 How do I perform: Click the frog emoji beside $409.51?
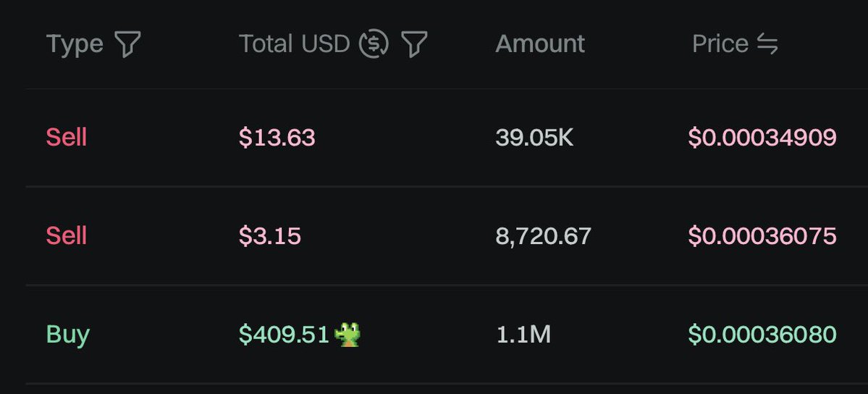point(347,334)
